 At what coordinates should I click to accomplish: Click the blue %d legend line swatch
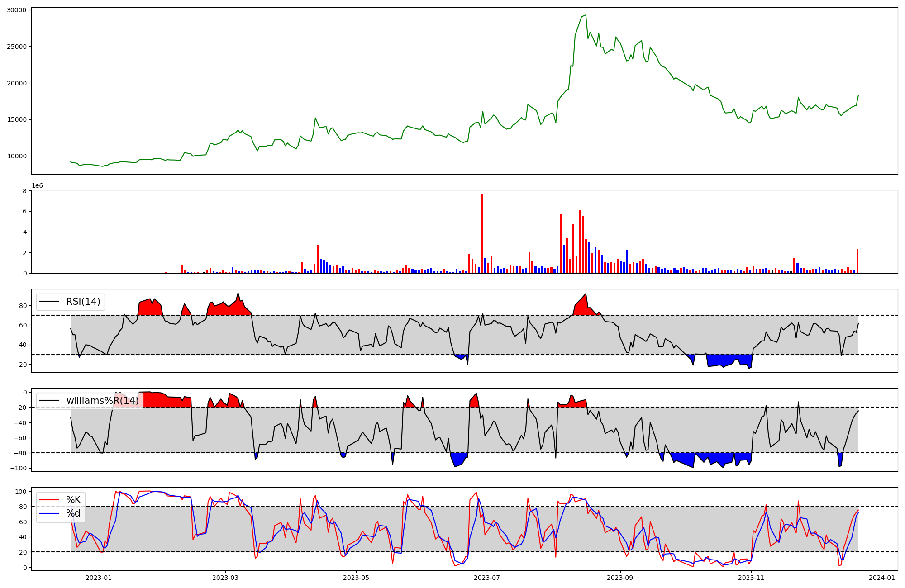tap(49, 513)
